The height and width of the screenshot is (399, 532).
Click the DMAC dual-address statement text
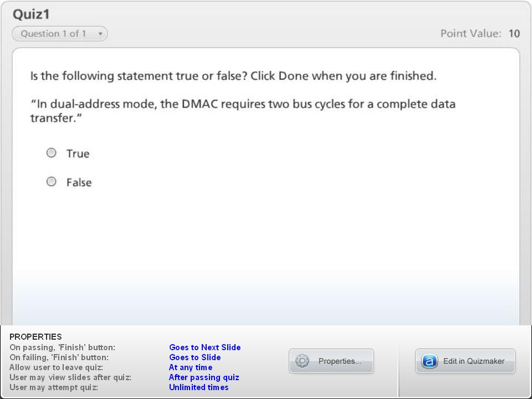243,111
